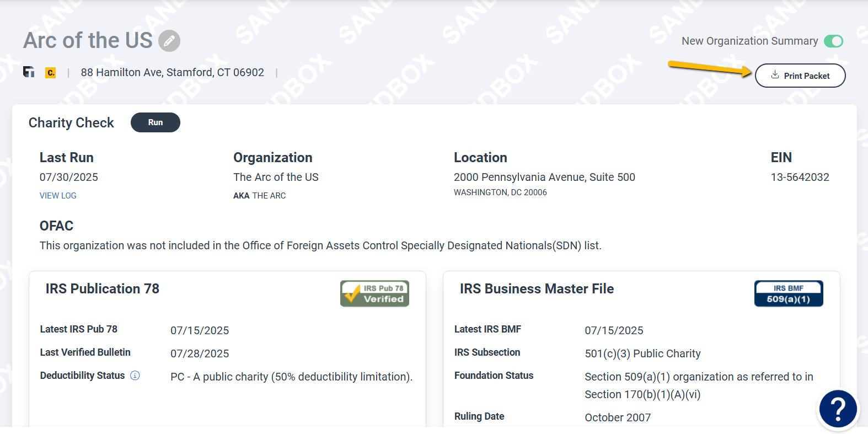Screen dimensions: 868x434
Task: Click the OFAC statement sentence
Action: pos(320,245)
